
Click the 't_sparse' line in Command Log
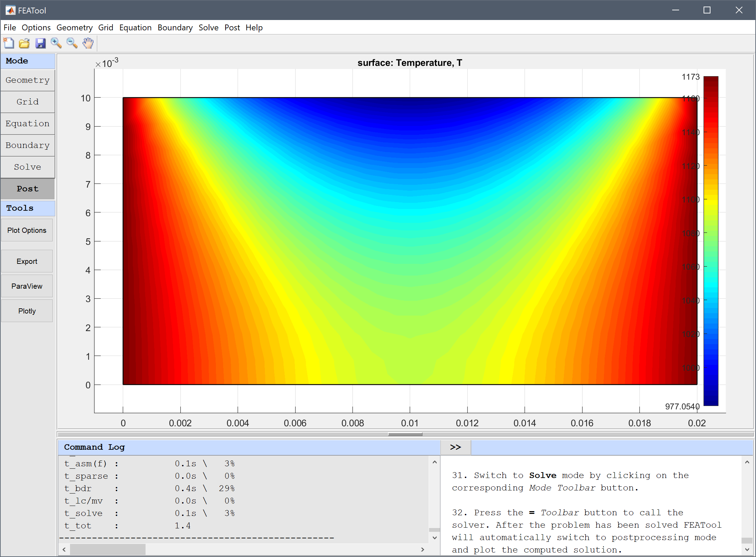coord(149,476)
